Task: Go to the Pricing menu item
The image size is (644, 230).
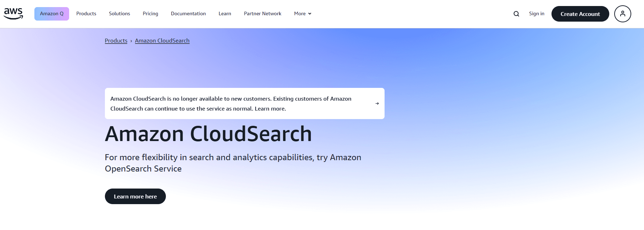Action: point(150,14)
